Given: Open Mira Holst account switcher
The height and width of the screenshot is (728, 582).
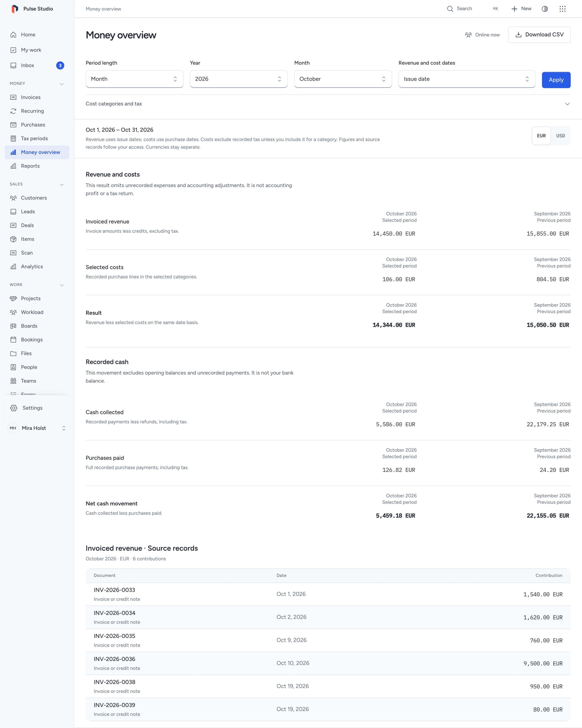Looking at the screenshot, I should pyautogui.click(x=37, y=428).
